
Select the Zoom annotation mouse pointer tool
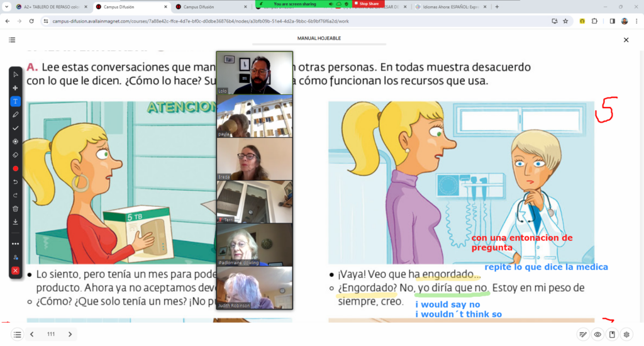16,74
